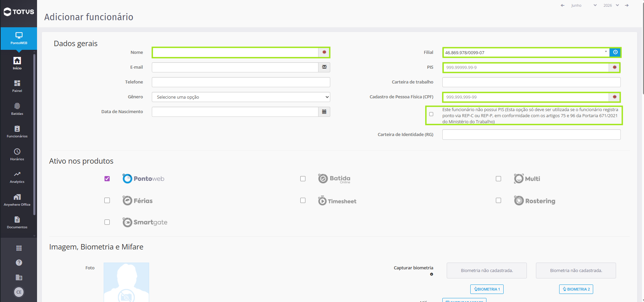644x302 pixels.
Task: Enable the Rostering product checkbox
Action: pos(499,200)
